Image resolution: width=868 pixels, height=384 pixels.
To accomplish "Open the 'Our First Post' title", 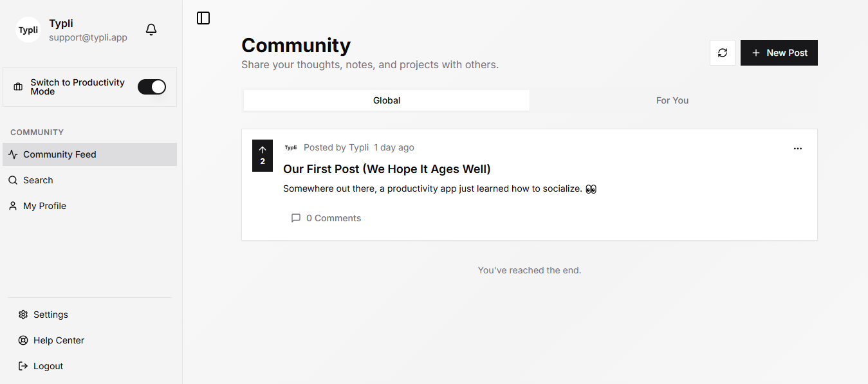I will coord(387,169).
